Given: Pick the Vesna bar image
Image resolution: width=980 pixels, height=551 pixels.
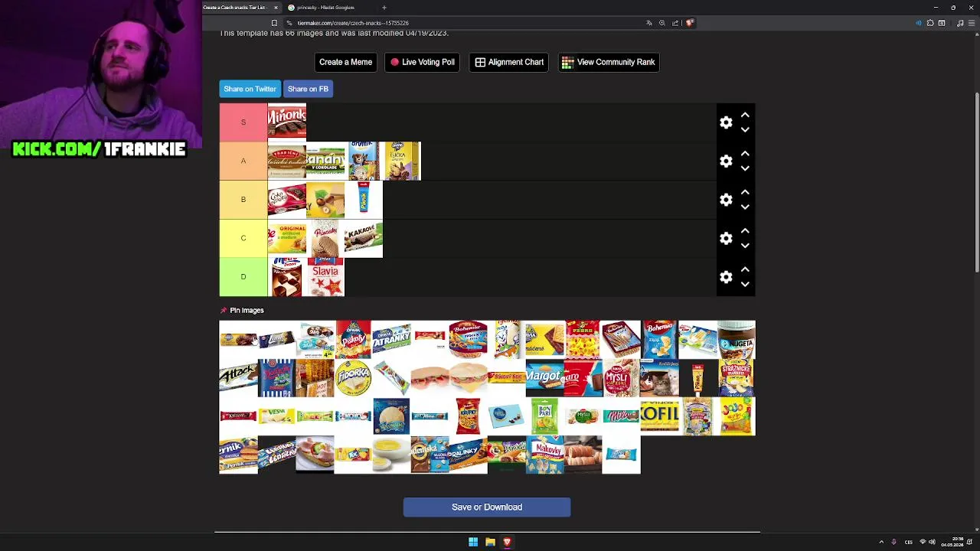Looking at the screenshot, I should [x=276, y=416].
